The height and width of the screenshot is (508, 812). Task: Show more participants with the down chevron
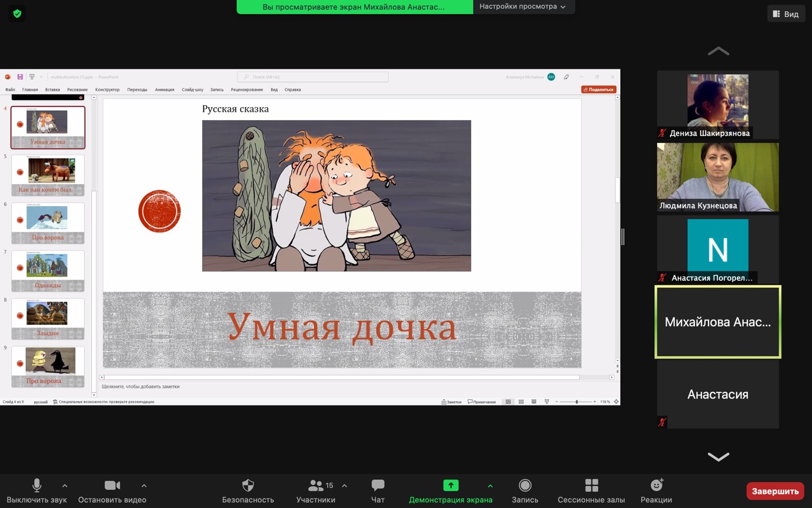718,457
